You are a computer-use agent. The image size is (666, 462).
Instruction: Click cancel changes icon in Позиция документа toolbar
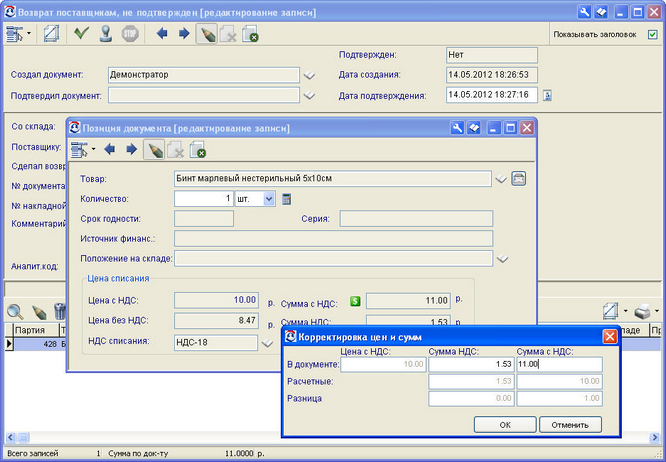coord(198,149)
